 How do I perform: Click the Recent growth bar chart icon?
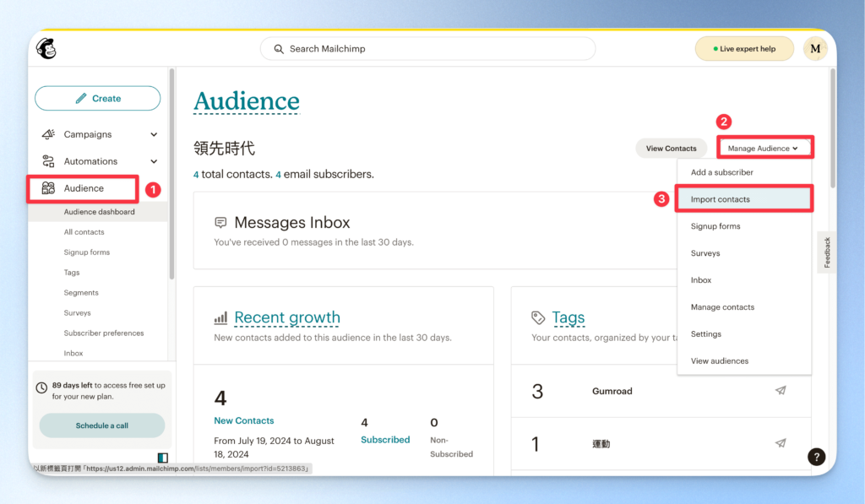pos(220,317)
